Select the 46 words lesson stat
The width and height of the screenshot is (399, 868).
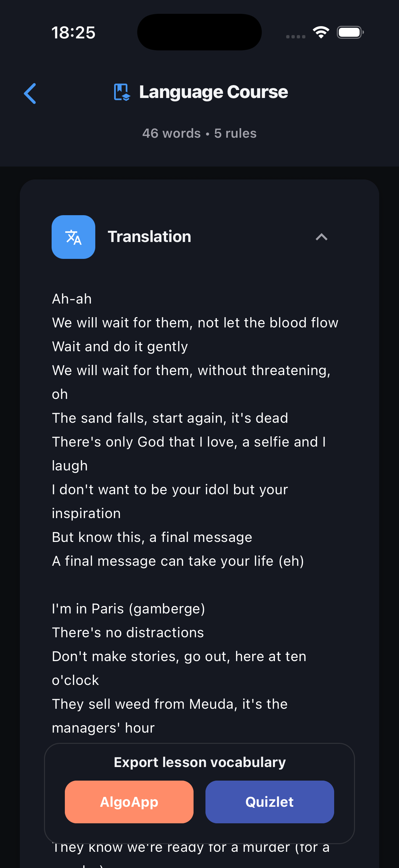172,133
